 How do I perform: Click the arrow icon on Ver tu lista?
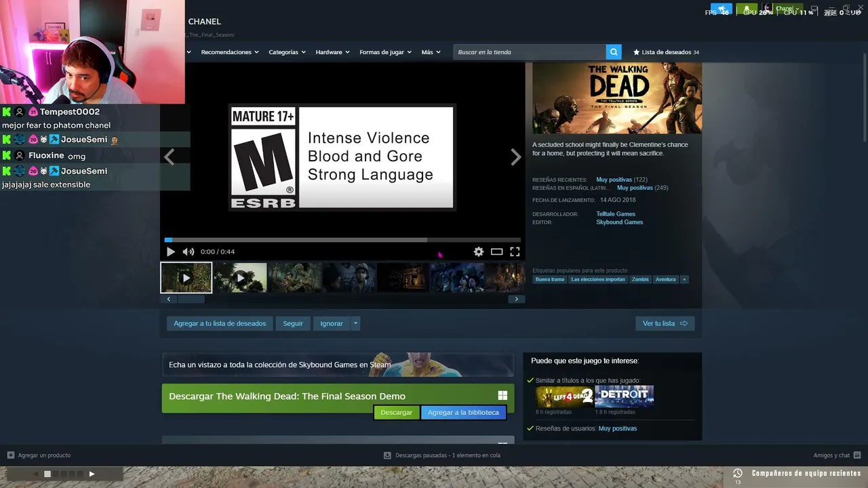[684, 323]
